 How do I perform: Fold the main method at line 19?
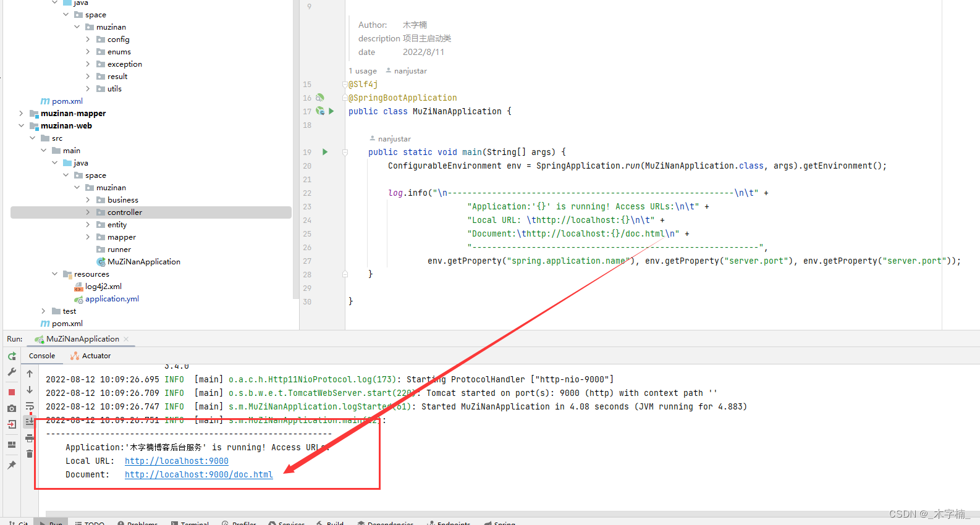(x=345, y=152)
